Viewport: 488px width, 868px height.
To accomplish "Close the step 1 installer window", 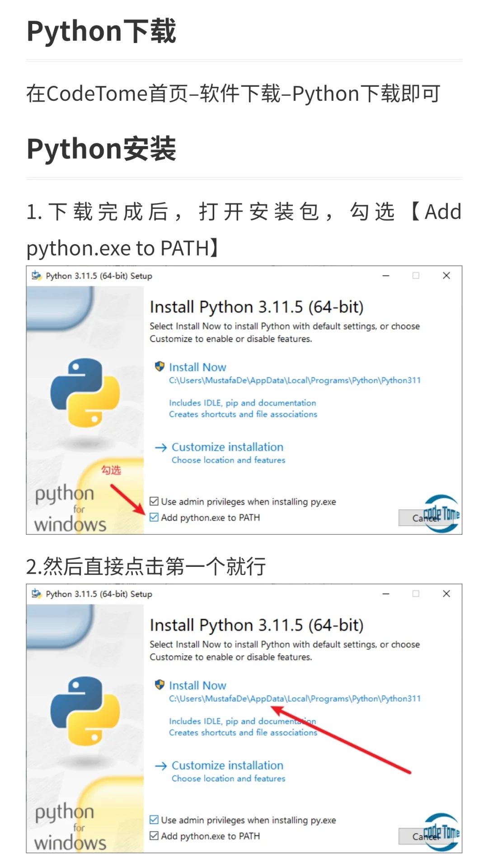I will click(446, 275).
